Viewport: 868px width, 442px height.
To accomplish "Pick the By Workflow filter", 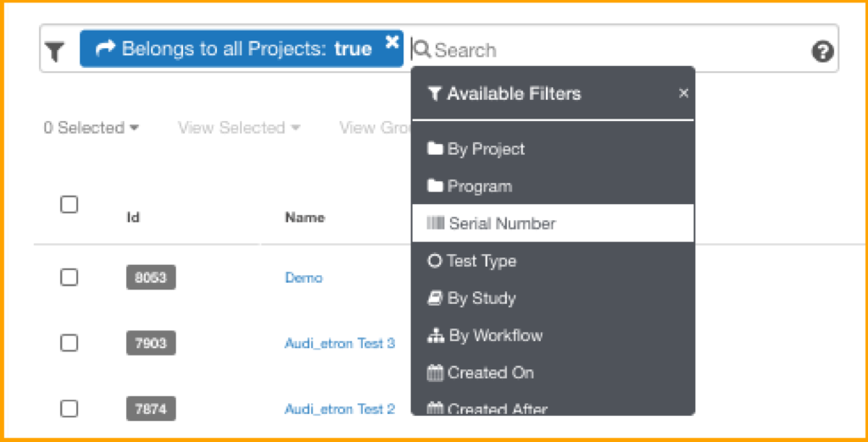I will coord(553,335).
